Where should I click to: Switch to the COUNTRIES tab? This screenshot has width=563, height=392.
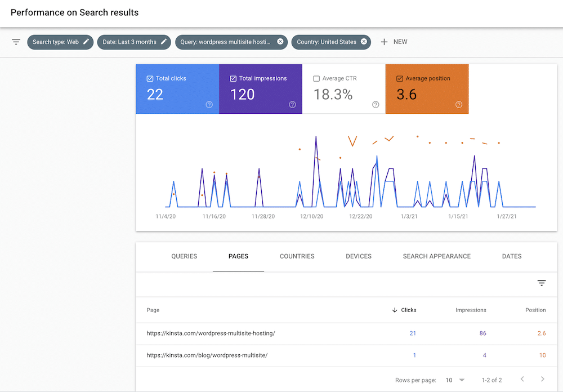[x=297, y=256]
